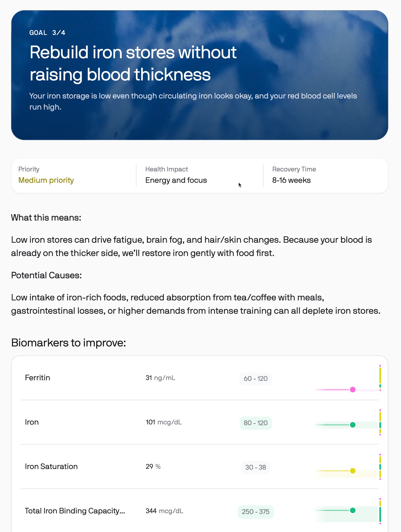Viewport: 401px width, 532px height.
Task: Click the Iron Saturation vertical range bar
Action: (380, 467)
